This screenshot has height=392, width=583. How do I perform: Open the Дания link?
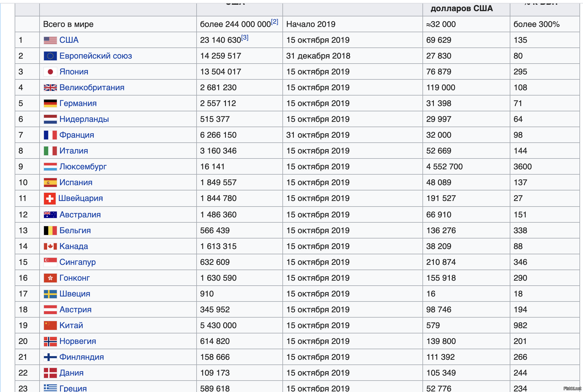point(71,373)
